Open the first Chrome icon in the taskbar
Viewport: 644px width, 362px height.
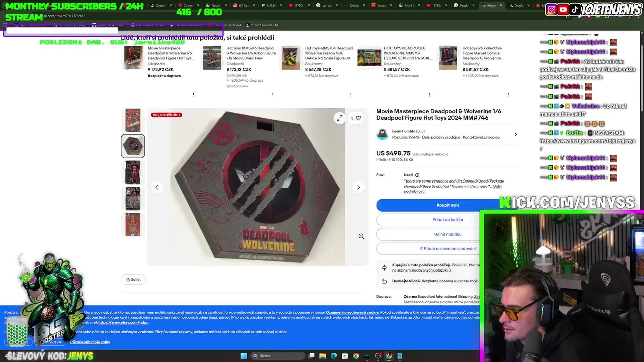click(x=356, y=356)
